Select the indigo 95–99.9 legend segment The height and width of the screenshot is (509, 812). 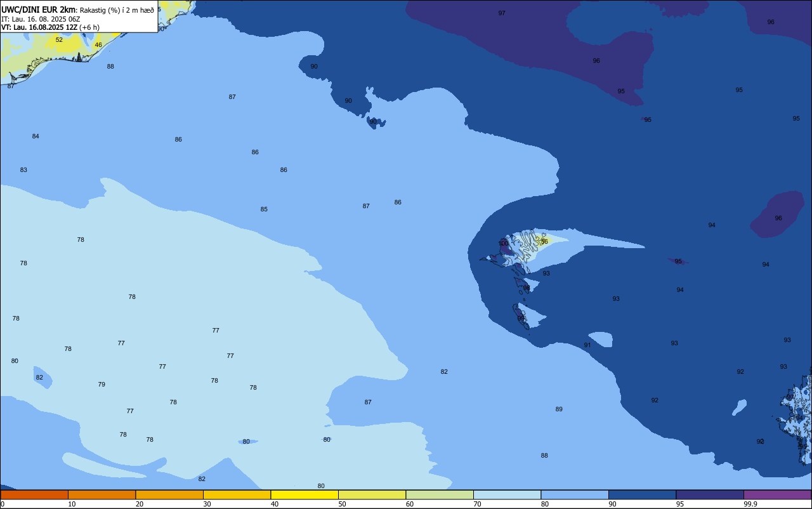[710, 494]
